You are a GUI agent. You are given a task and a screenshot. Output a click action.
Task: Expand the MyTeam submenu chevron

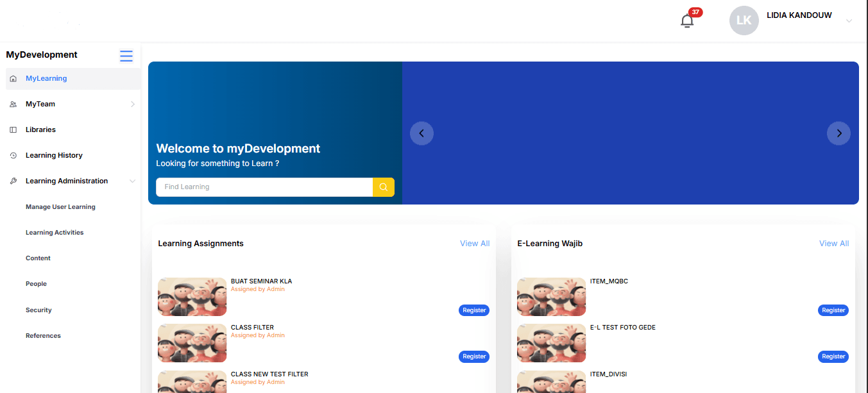133,104
